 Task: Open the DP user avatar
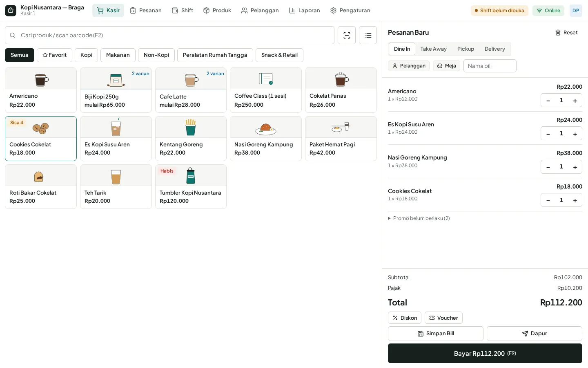[x=576, y=11]
